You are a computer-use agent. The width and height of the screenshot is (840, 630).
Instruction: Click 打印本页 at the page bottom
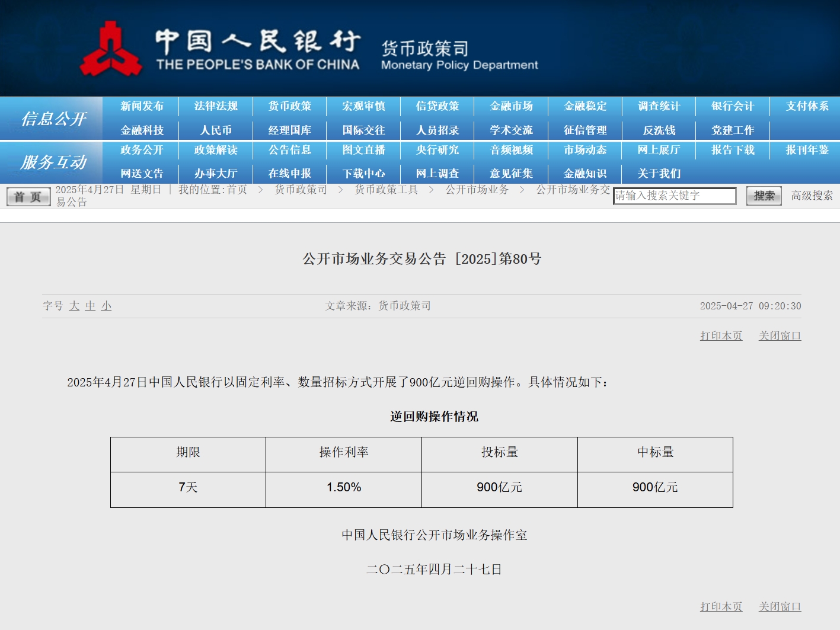(x=721, y=607)
